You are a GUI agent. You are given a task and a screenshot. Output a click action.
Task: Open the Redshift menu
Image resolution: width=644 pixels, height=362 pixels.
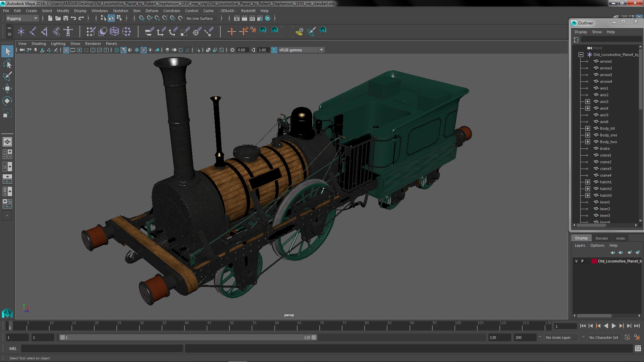(248, 11)
